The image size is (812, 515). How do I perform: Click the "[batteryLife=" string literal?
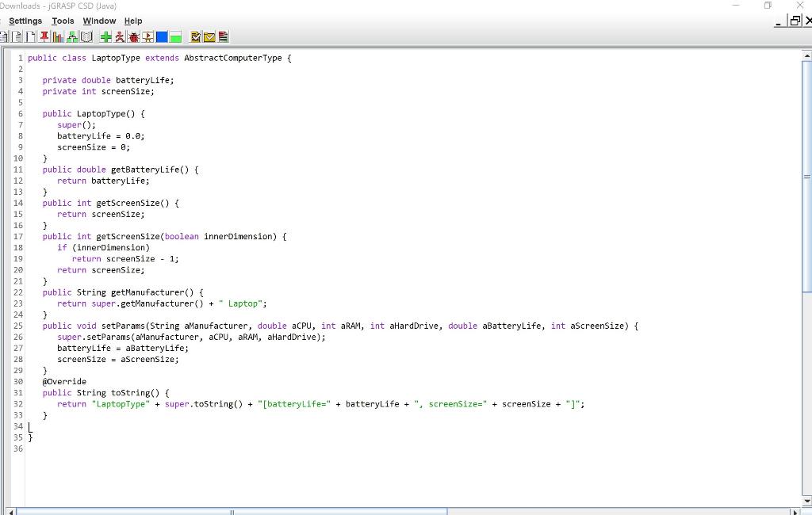click(x=294, y=404)
